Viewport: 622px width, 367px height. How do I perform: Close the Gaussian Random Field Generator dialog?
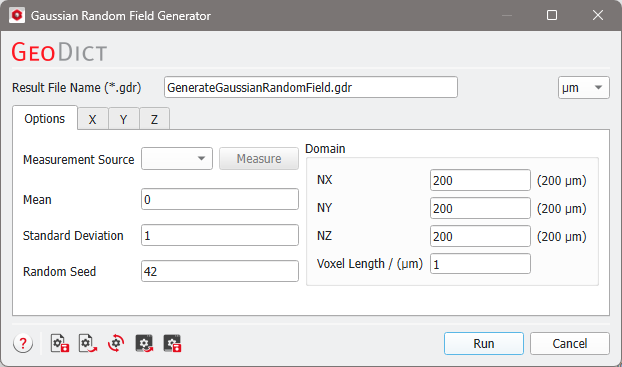598,15
